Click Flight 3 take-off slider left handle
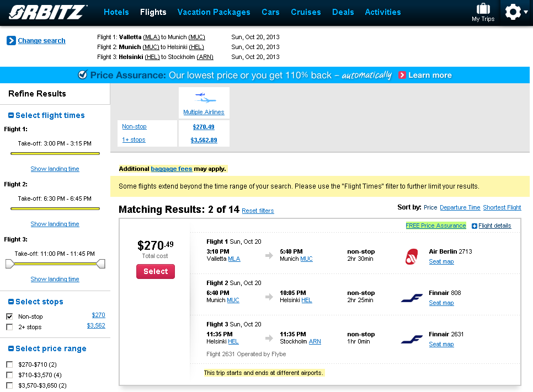This screenshot has width=533, height=392. click(x=9, y=265)
